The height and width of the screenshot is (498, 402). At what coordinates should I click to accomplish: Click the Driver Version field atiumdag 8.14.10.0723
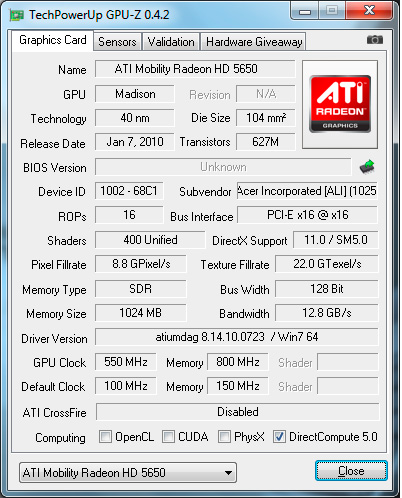237,337
